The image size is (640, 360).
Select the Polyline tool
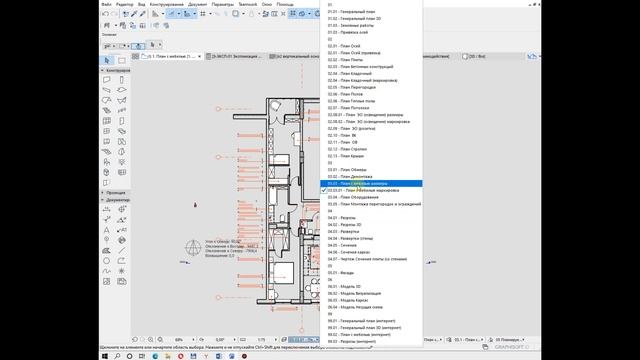[122, 261]
